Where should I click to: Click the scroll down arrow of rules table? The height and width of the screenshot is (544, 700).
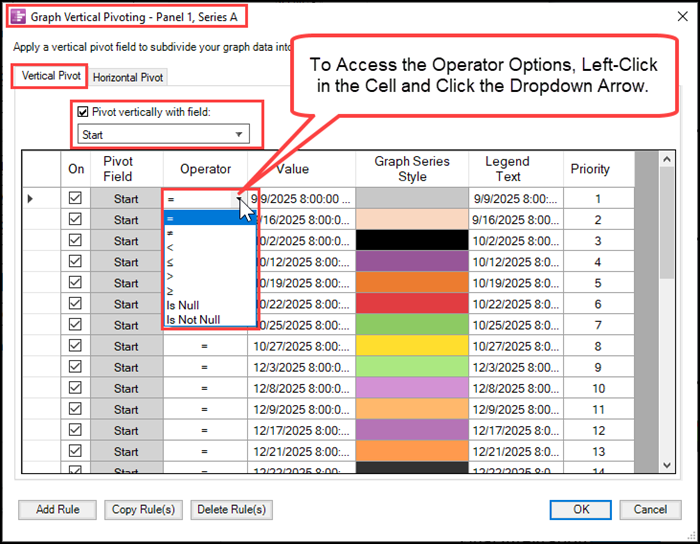click(x=667, y=465)
